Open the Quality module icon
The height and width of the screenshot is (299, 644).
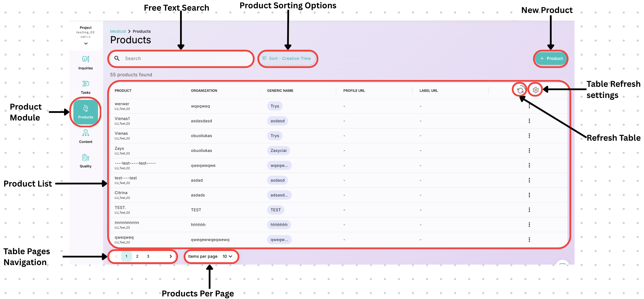pos(86,158)
